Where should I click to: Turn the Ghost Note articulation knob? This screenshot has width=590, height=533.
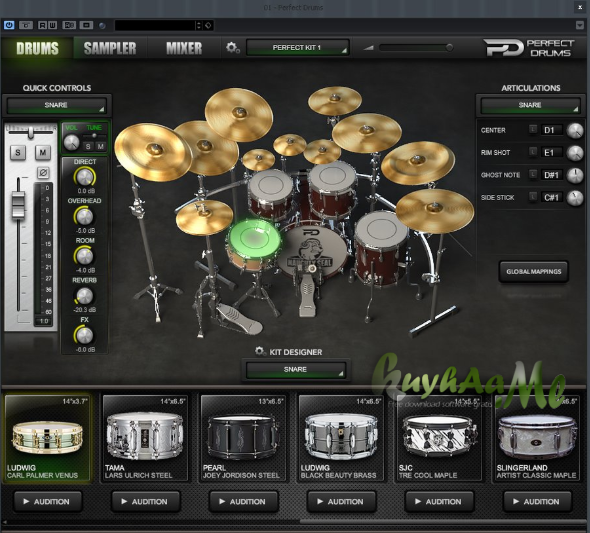pos(575,175)
